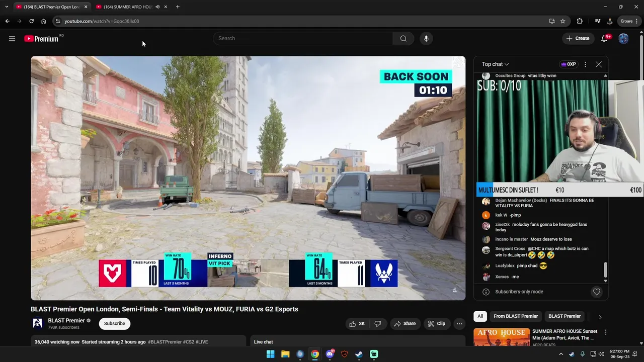Expand the Top chat dropdown
644x362 pixels.
click(x=495, y=64)
